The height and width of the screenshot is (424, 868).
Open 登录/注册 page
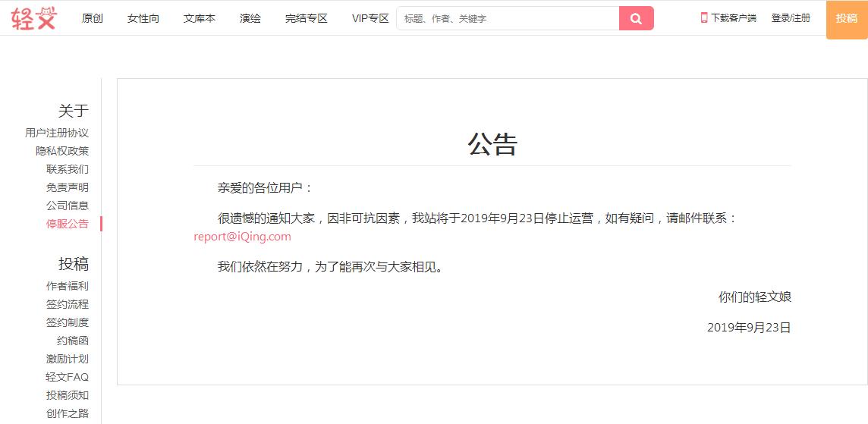[x=791, y=17]
